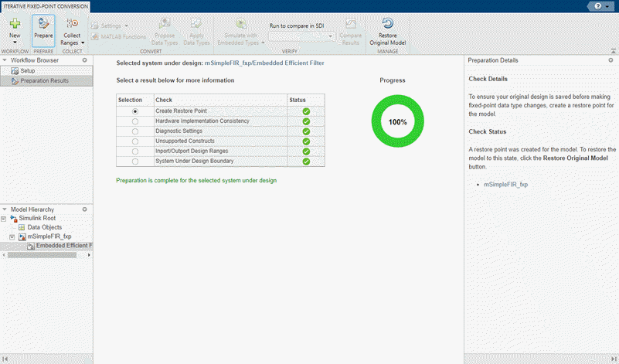Click the Settings icon in Convert section
619x364 pixels.
click(x=94, y=26)
